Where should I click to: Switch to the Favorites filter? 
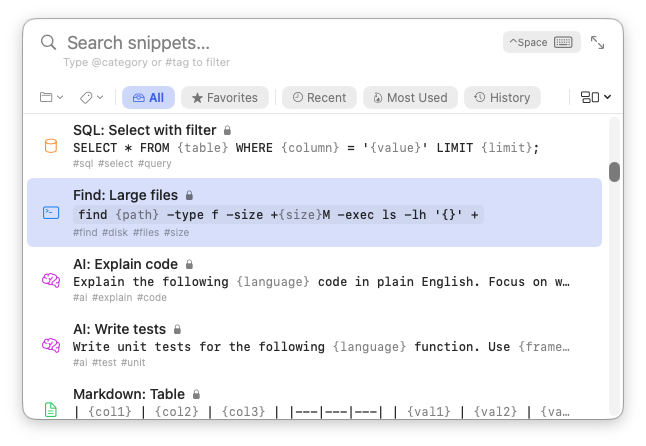(225, 97)
